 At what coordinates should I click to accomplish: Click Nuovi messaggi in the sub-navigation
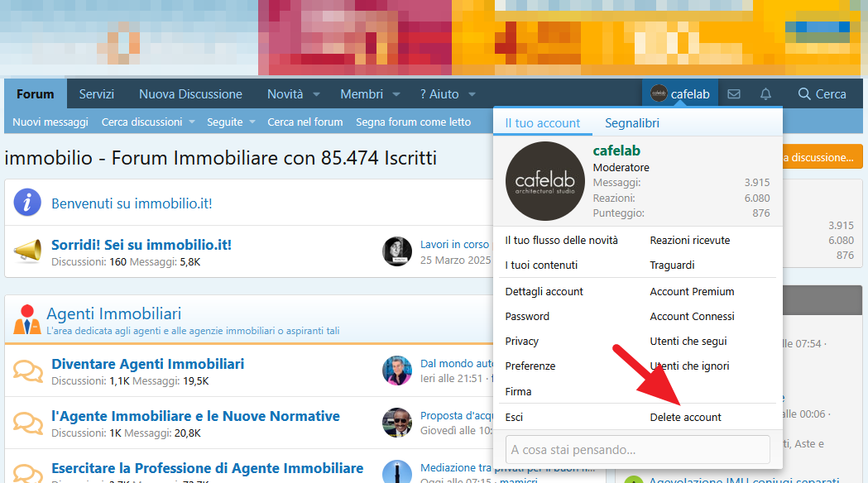click(x=50, y=122)
